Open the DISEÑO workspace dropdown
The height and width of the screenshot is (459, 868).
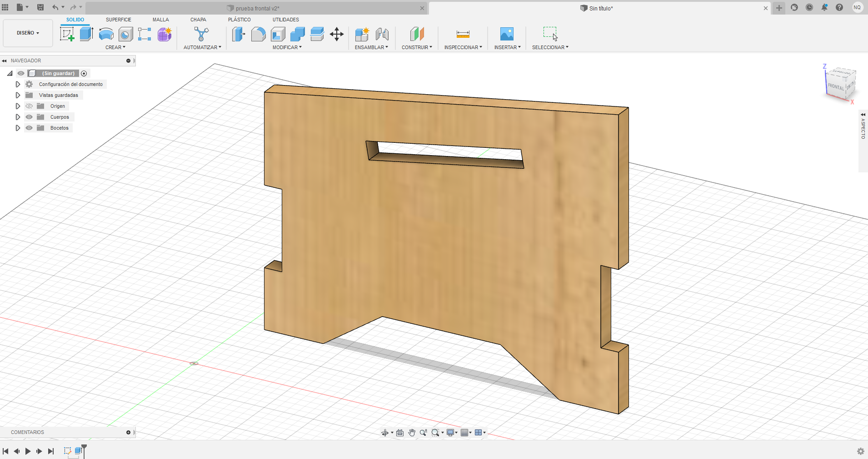pyautogui.click(x=28, y=33)
